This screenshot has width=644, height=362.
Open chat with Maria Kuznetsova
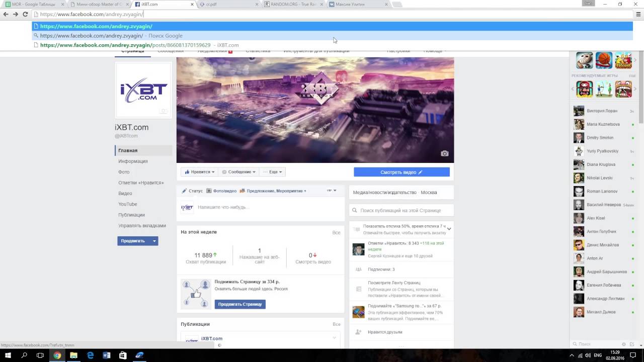pos(604,124)
